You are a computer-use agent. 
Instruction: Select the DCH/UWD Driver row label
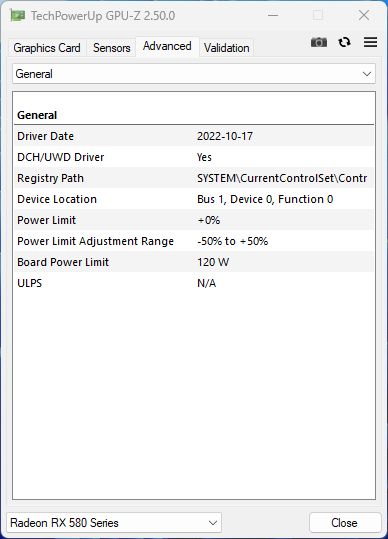click(x=60, y=157)
